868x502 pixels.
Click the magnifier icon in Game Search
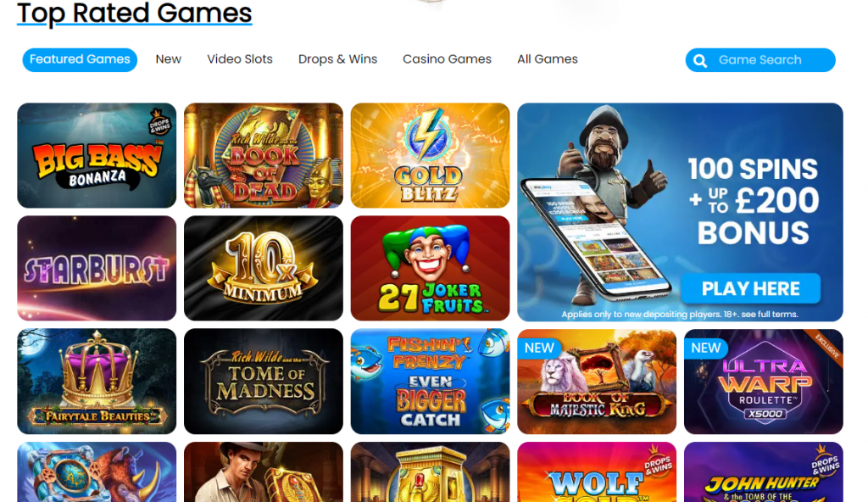[700, 60]
